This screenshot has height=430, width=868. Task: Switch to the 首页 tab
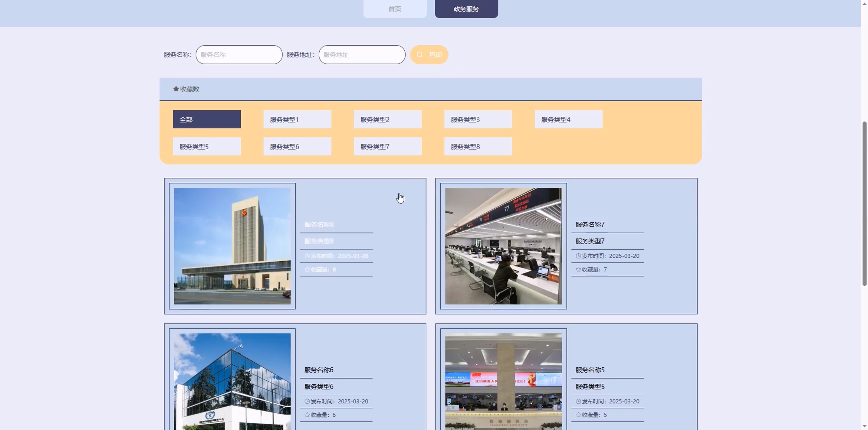395,9
